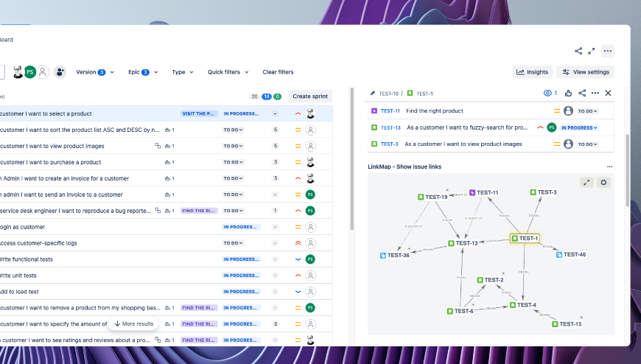Click the add people icon beside avatars
641x364 pixels.
60,72
